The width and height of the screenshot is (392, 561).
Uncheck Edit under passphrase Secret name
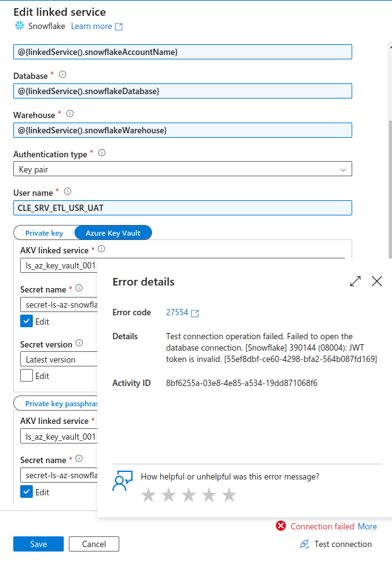click(x=27, y=492)
